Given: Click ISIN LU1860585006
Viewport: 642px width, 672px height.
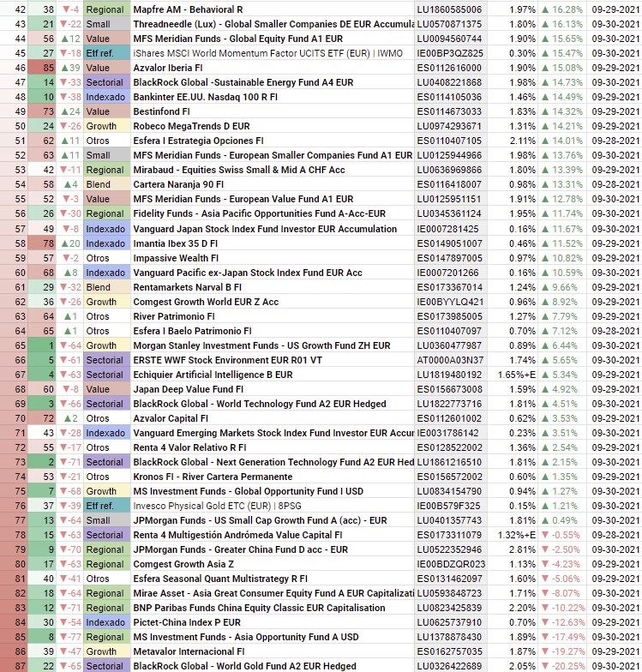Looking at the screenshot, I should pyautogui.click(x=451, y=9).
